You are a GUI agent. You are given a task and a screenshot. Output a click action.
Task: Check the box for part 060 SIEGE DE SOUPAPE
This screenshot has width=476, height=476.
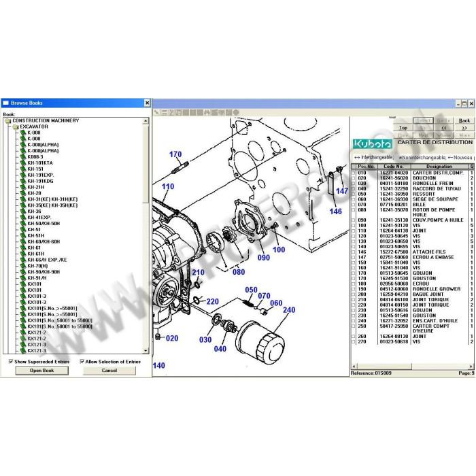(354, 199)
